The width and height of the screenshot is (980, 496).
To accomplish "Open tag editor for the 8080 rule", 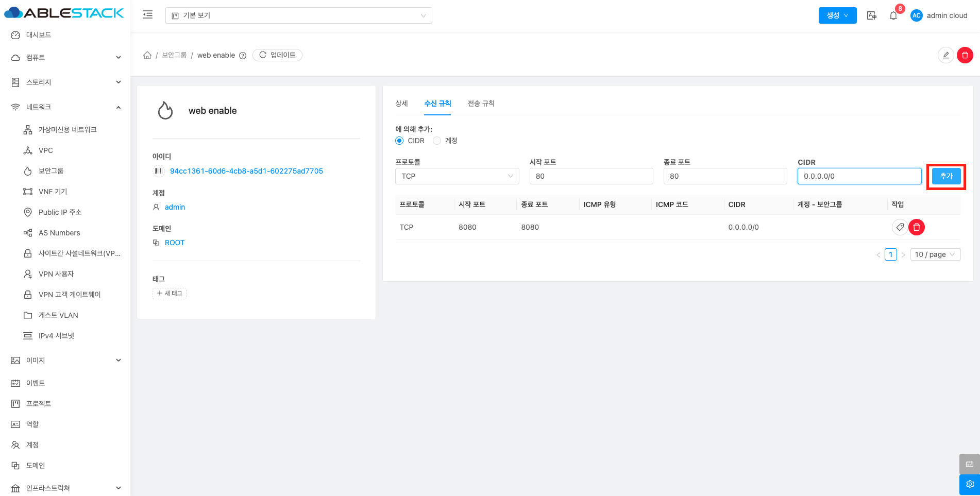I will coord(900,227).
